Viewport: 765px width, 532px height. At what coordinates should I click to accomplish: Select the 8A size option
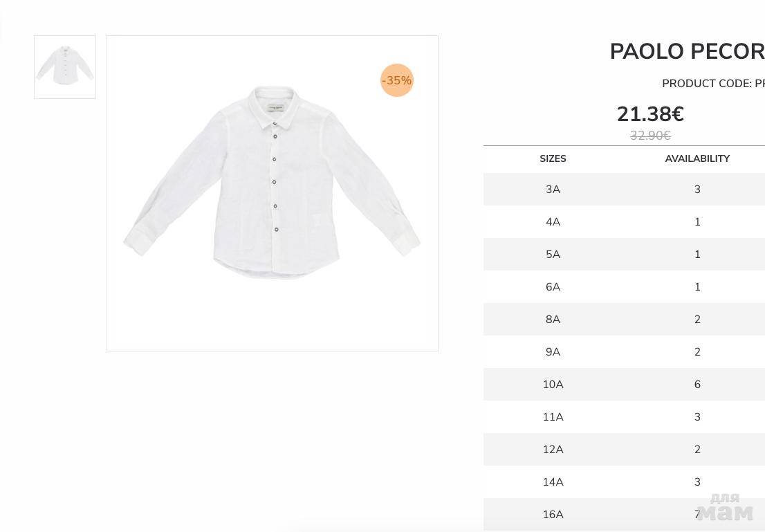pyautogui.click(x=553, y=320)
